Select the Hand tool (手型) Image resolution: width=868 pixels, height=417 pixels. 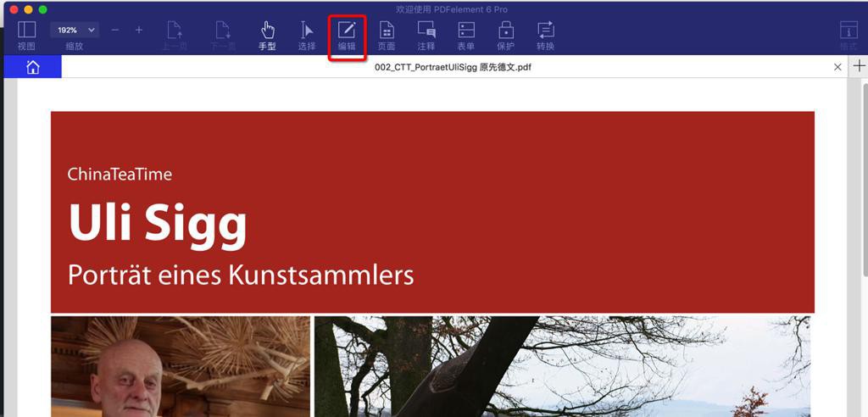coord(267,36)
